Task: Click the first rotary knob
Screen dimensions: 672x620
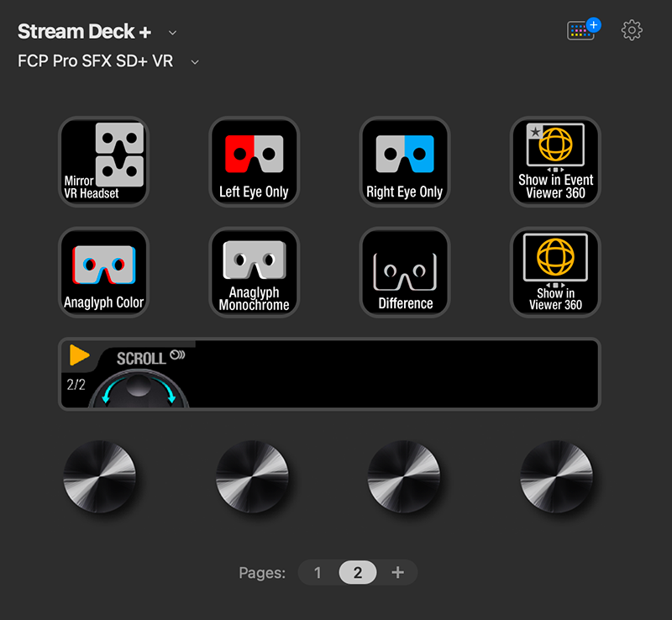Action: click(x=101, y=477)
